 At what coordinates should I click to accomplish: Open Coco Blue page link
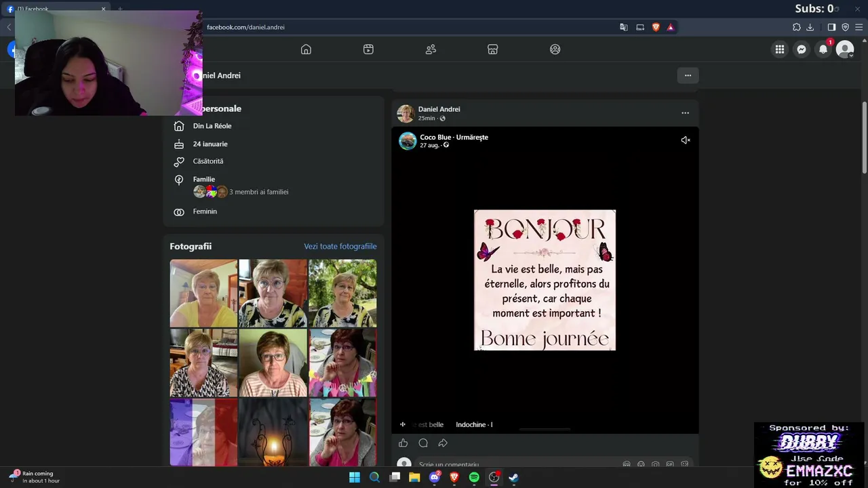435,137
